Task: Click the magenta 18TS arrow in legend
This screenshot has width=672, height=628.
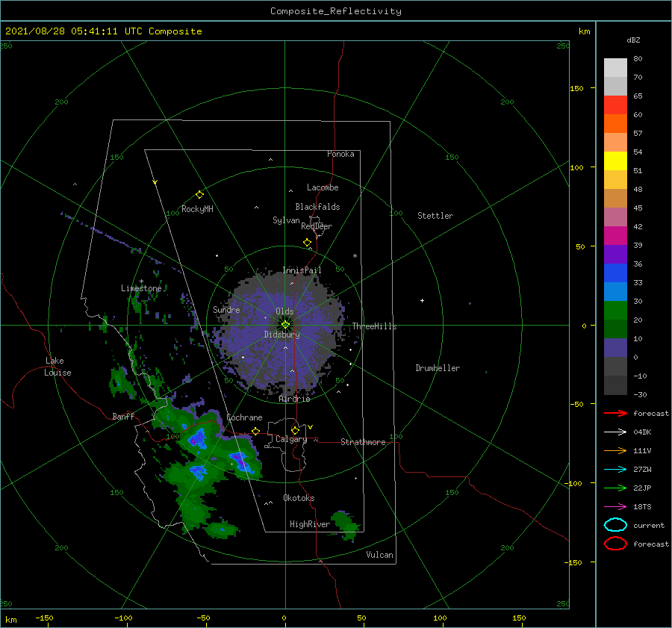Action: [x=615, y=507]
